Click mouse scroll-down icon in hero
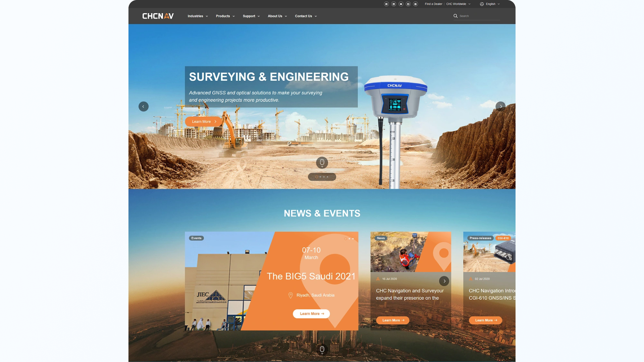Image resolution: width=644 pixels, height=362 pixels. 322,163
